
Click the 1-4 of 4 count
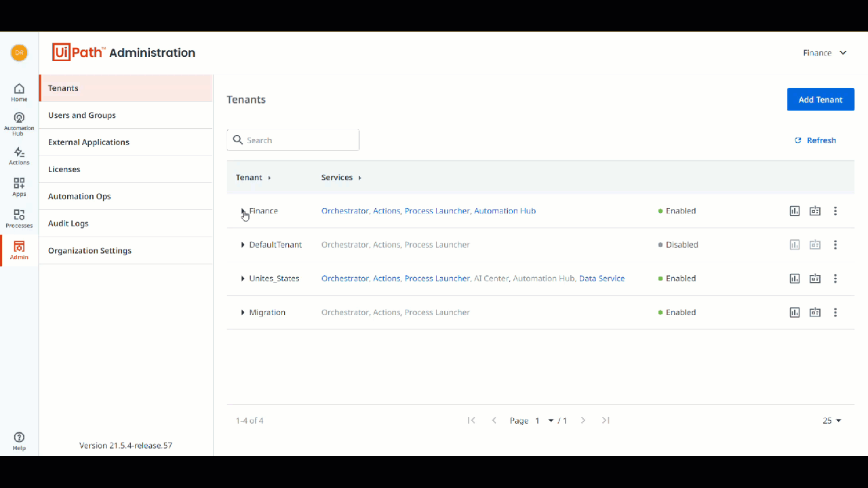click(x=250, y=421)
